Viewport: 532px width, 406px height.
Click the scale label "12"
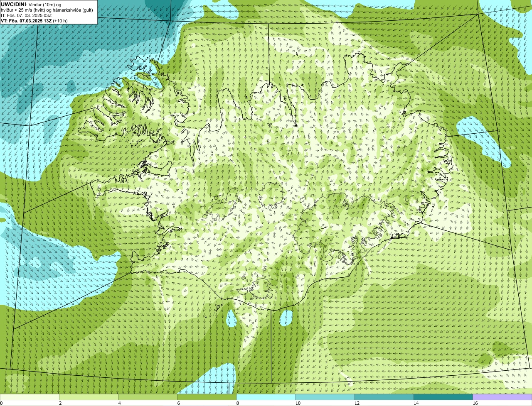point(357,403)
